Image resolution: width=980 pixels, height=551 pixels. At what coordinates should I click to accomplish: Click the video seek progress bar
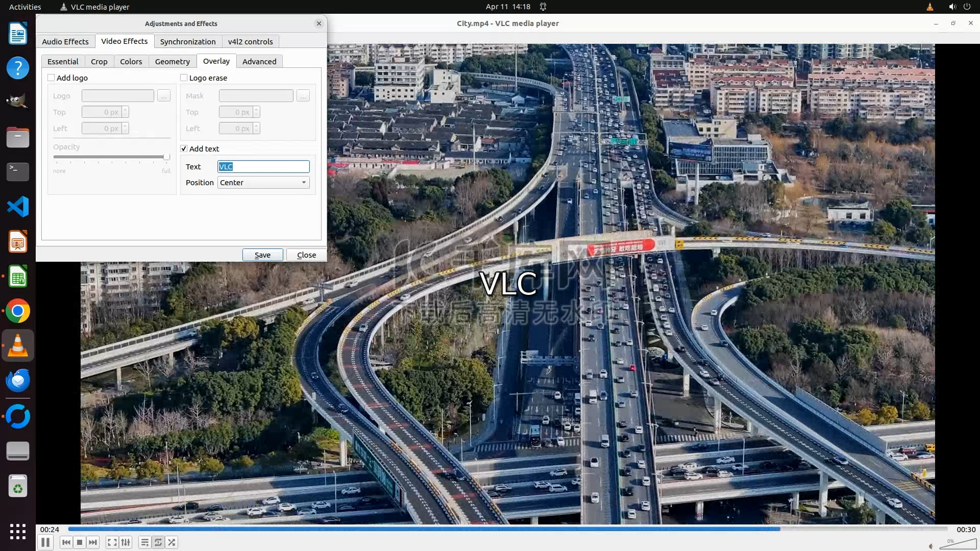coord(507,529)
